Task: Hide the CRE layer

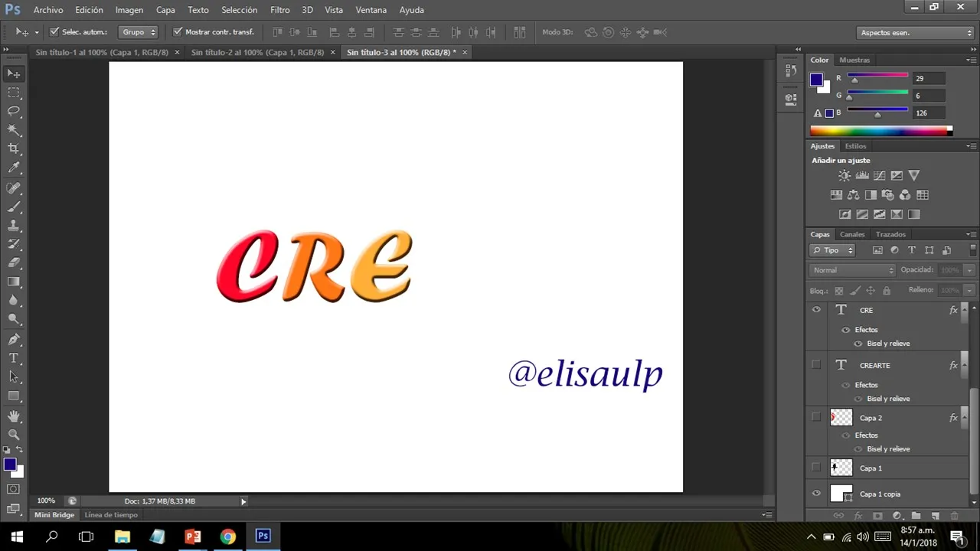Action: click(816, 310)
